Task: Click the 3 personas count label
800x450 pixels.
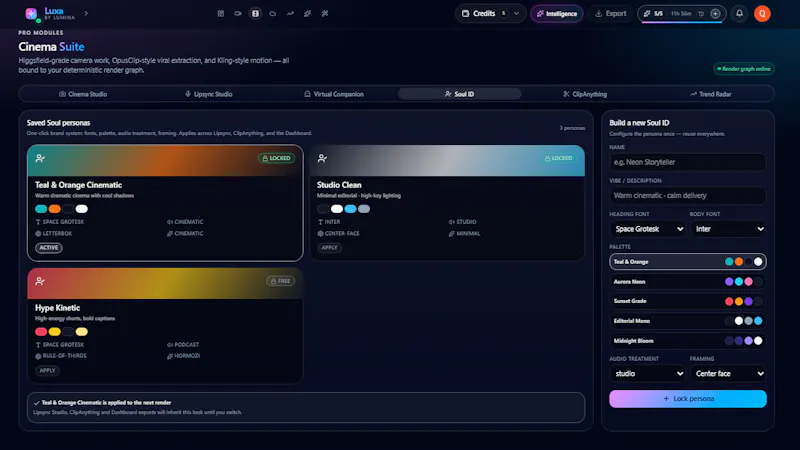Action: coord(572,128)
